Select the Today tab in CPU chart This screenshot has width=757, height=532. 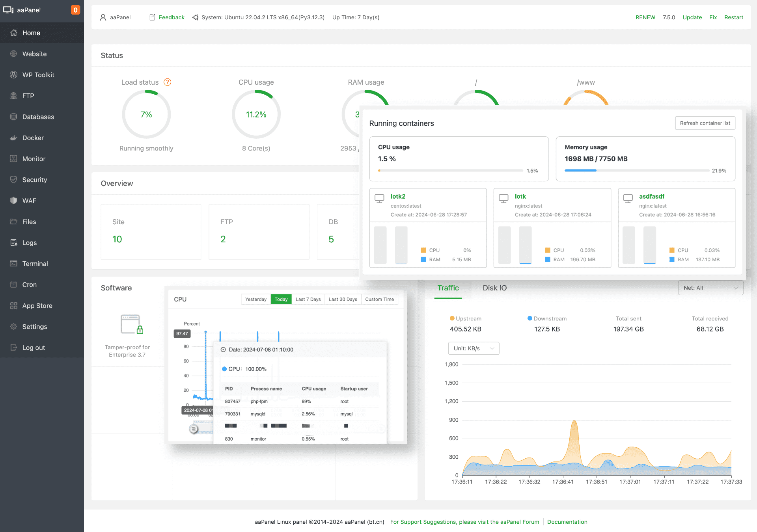pyautogui.click(x=281, y=299)
